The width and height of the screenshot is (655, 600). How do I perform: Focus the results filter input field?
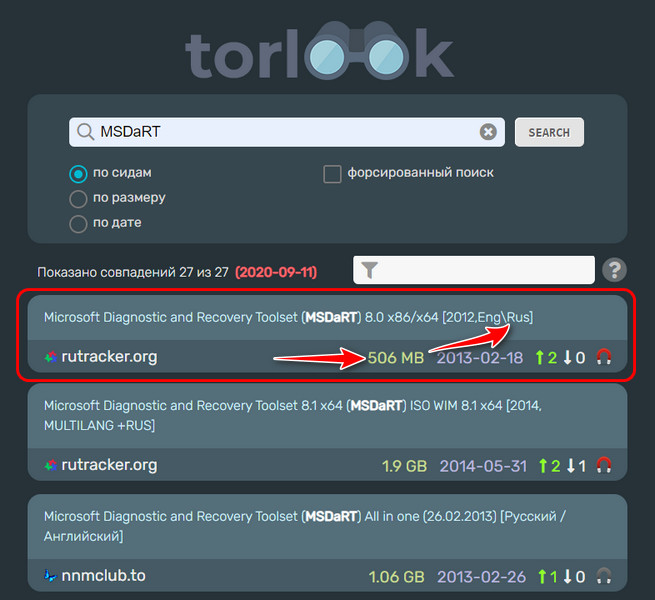(474, 270)
